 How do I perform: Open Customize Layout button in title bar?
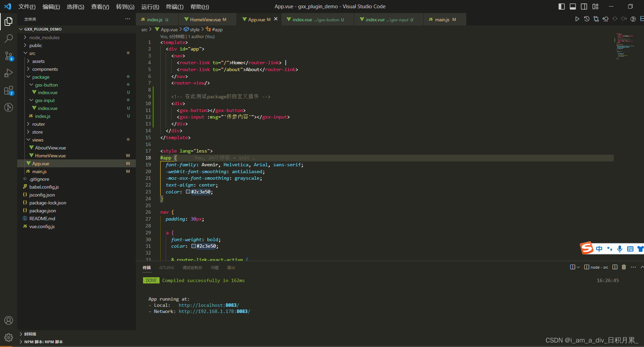(596, 7)
